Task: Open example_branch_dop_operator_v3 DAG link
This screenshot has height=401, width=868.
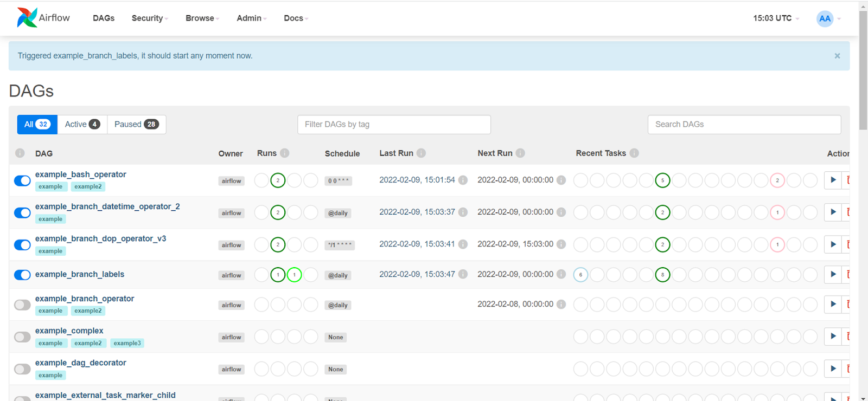Action: (x=100, y=238)
